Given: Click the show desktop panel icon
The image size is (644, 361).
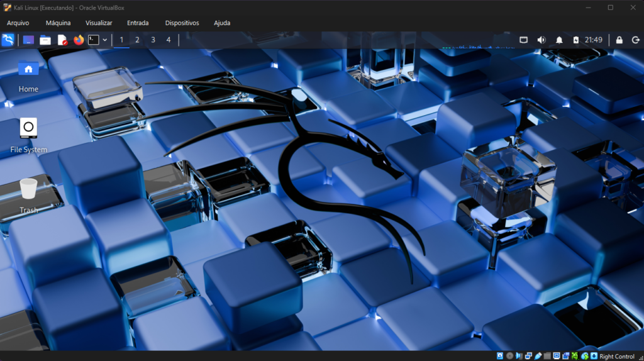Looking at the screenshot, I should [x=28, y=40].
